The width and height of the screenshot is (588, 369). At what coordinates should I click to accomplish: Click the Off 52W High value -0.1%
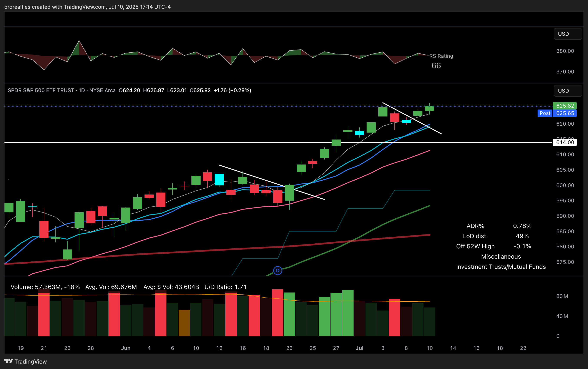(522, 246)
